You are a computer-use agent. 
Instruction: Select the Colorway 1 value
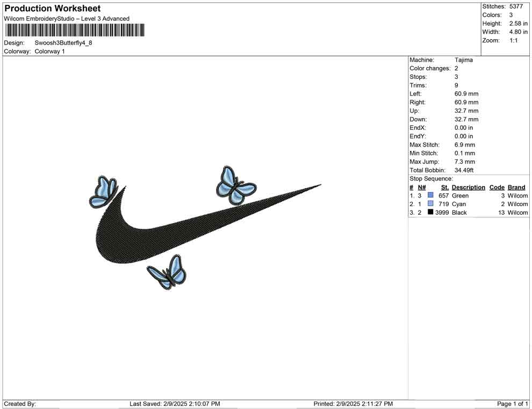(x=49, y=52)
